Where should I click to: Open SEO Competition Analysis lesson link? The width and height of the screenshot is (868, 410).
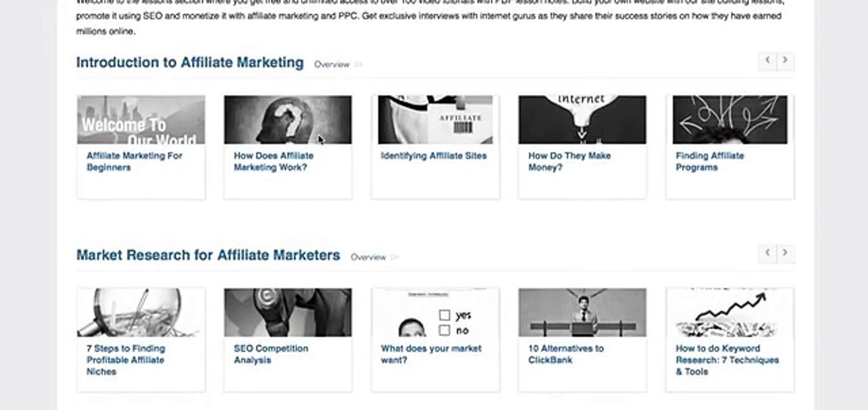point(271,354)
